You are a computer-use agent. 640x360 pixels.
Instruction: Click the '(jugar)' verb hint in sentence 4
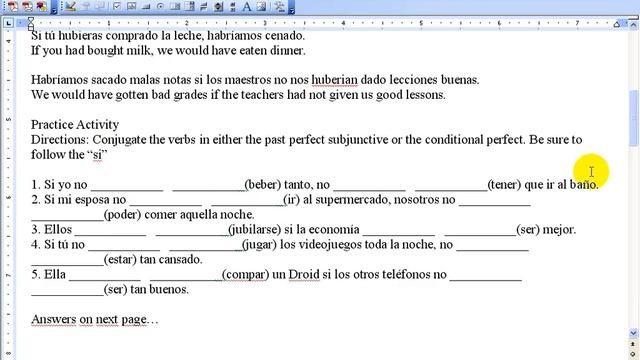pos(260,244)
